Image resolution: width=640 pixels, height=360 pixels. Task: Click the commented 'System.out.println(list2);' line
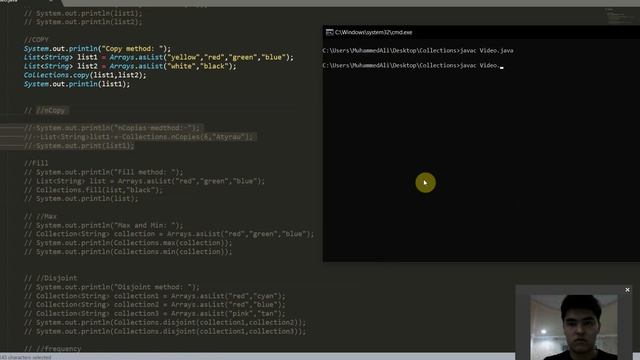coord(83,22)
